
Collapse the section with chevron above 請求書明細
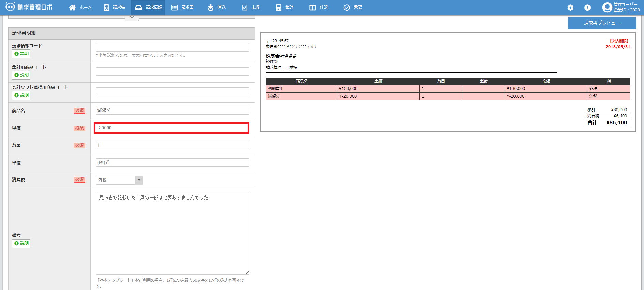pyautogui.click(x=132, y=18)
